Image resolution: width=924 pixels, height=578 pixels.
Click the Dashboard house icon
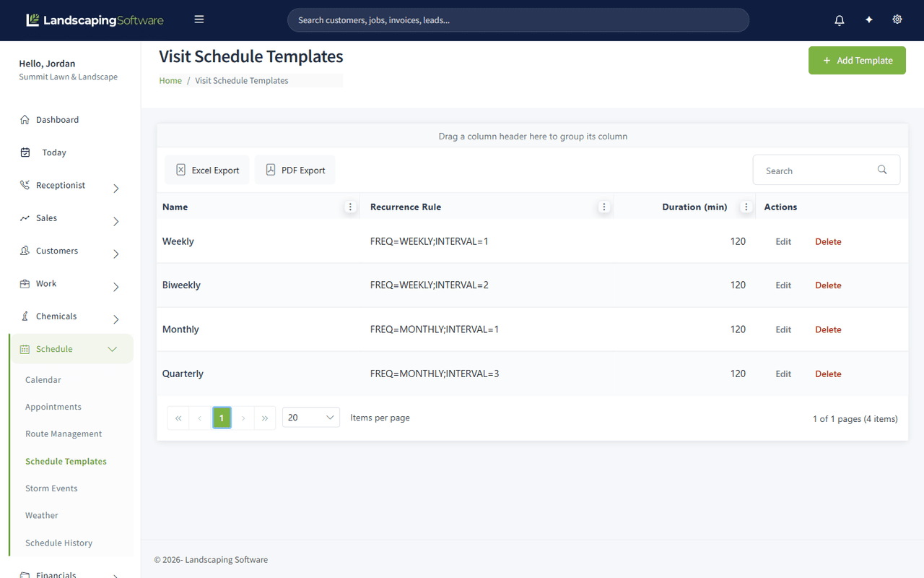pos(25,120)
